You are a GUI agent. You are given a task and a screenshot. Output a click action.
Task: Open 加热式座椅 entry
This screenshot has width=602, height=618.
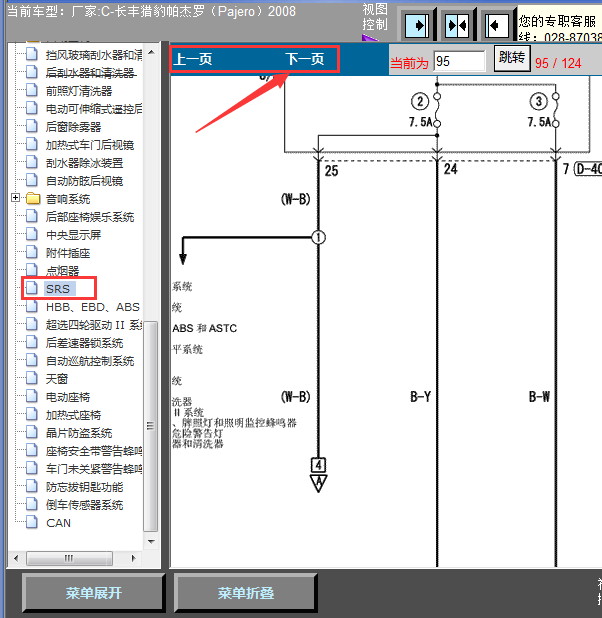point(73,415)
